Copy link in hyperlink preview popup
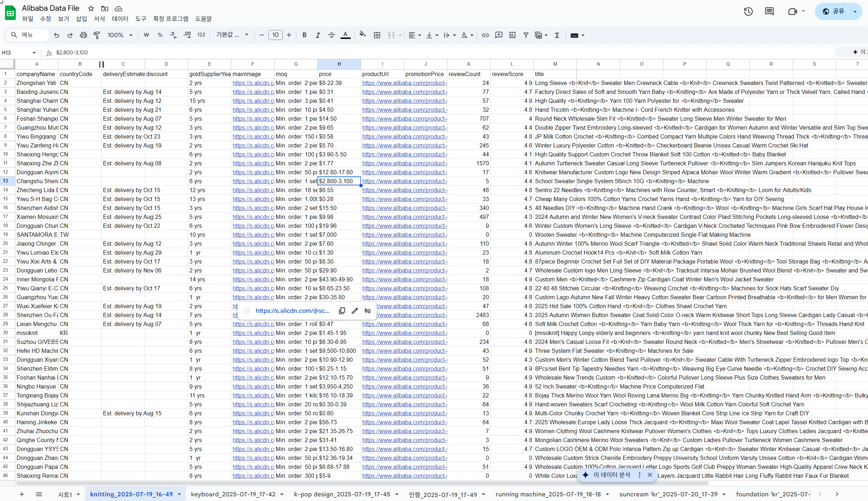The width and height of the screenshot is (868, 501). (x=342, y=311)
